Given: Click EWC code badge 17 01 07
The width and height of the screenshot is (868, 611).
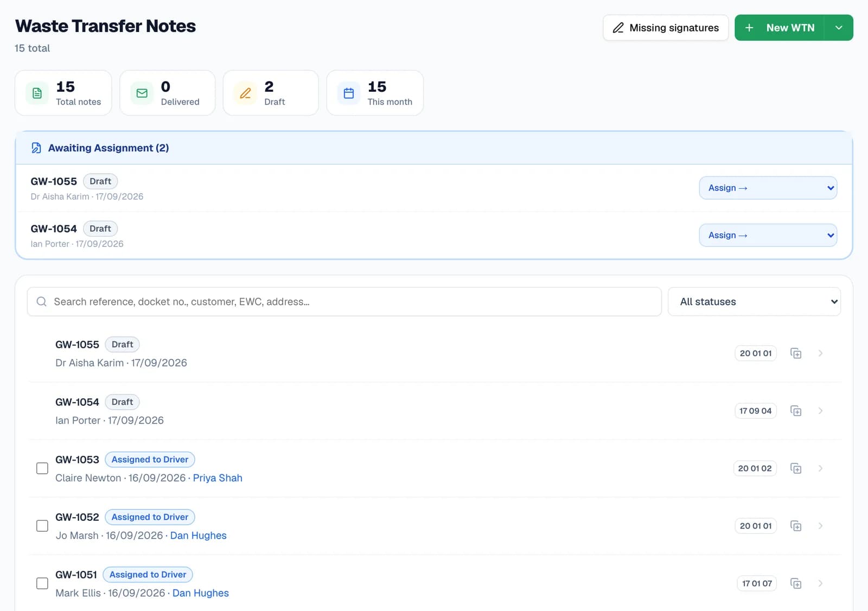Looking at the screenshot, I should (x=757, y=583).
